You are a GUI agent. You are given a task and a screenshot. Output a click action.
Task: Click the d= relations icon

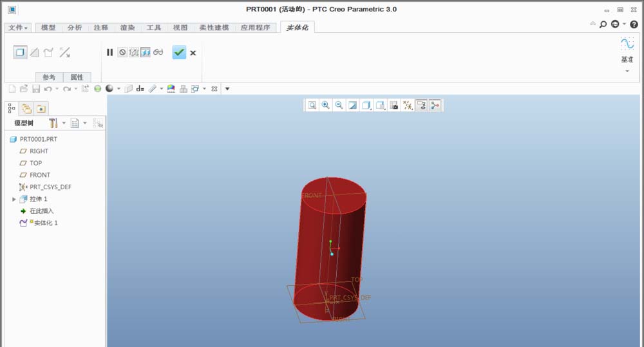pos(140,89)
